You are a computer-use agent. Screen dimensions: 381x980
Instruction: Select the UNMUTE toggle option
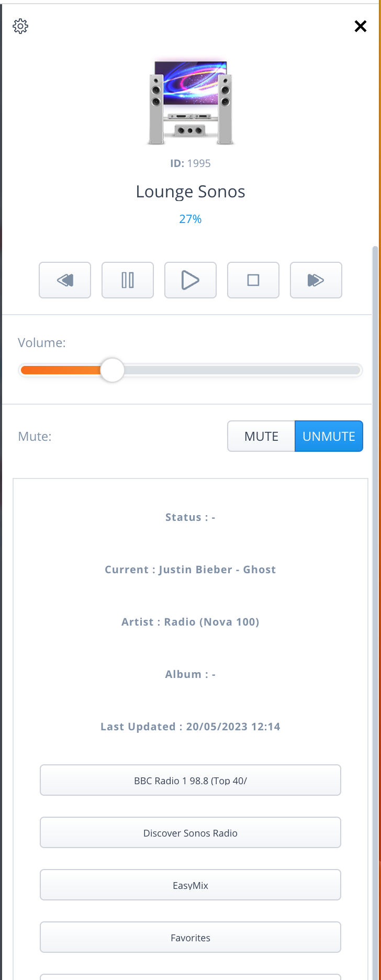coord(329,436)
